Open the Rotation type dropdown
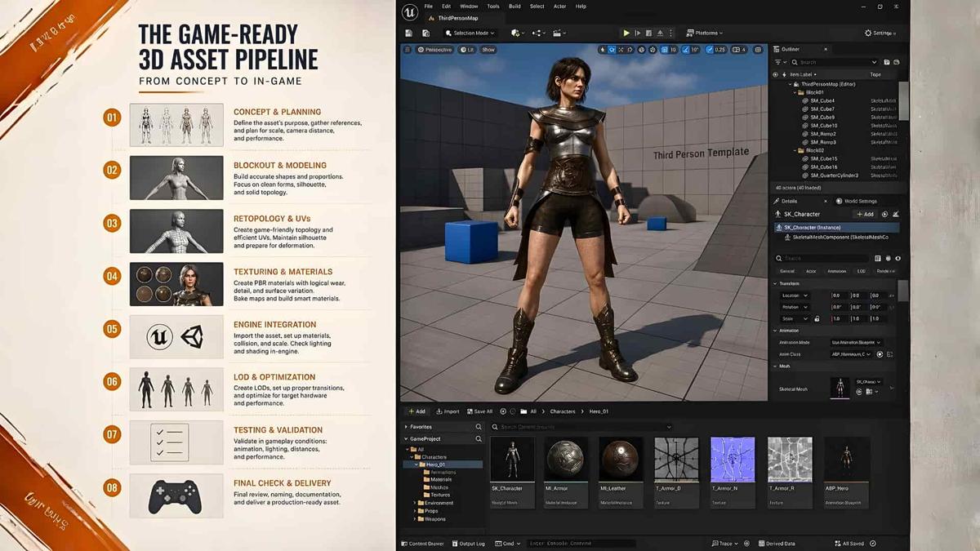The image size is (980, 551). point(795,307)
